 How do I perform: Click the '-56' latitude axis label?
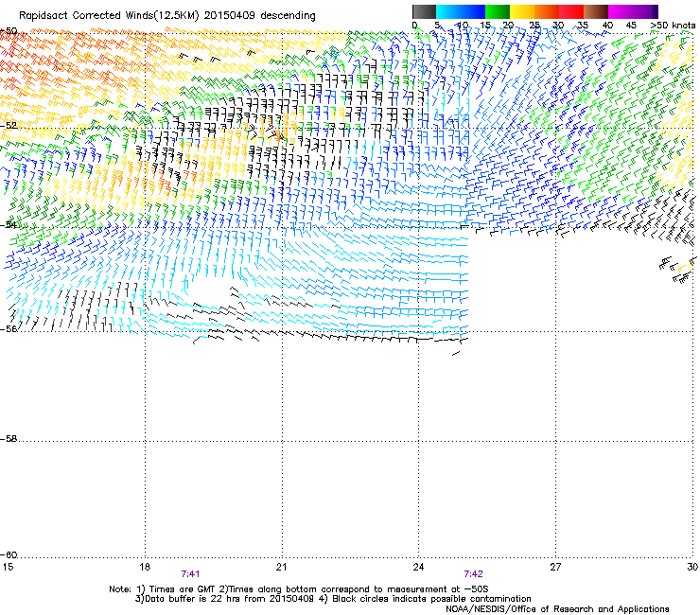9,328
